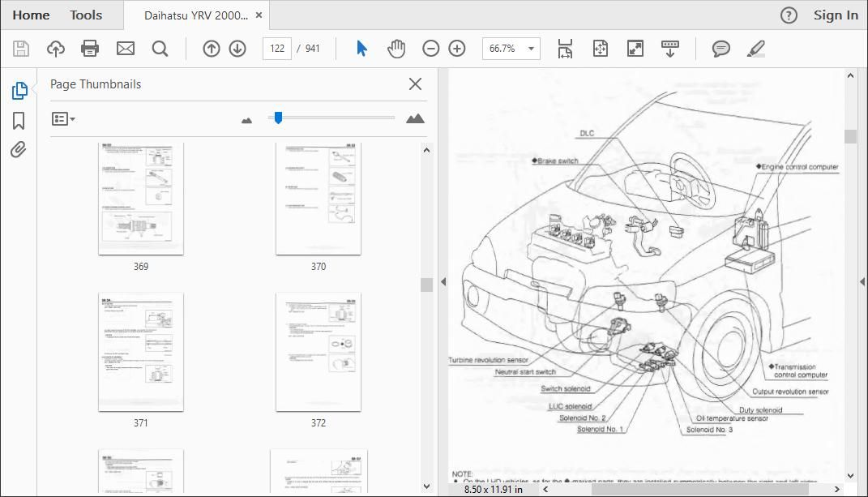Open page 371 thumbnail
Image resolution: width=868 pixels, height=497 pixels.
pos(140,353)
